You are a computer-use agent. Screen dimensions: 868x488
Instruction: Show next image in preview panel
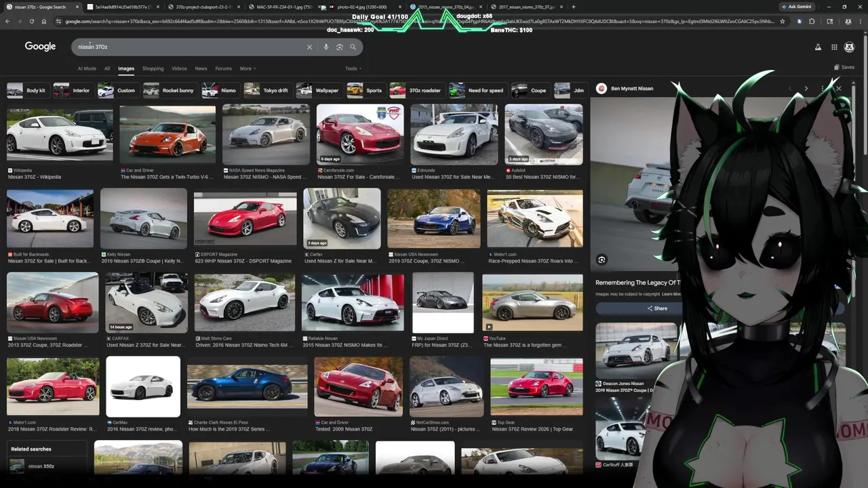[806, 88]
